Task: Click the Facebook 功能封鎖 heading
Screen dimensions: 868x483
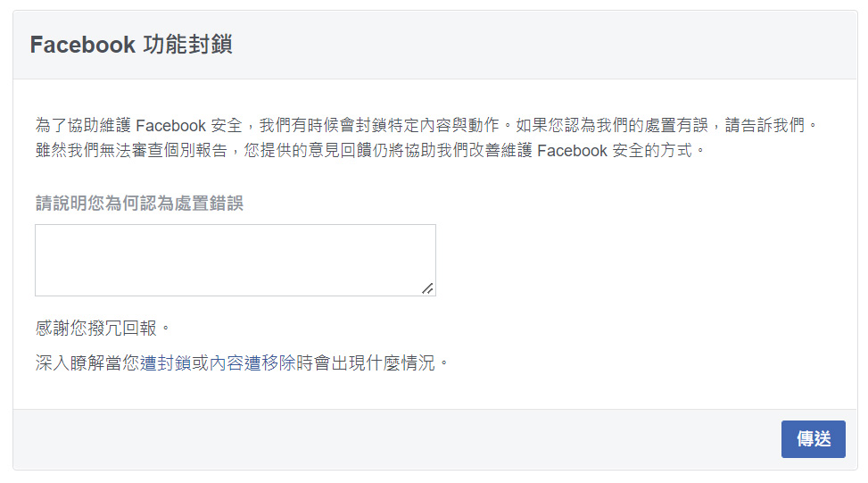Action: (x=131, y=45)
